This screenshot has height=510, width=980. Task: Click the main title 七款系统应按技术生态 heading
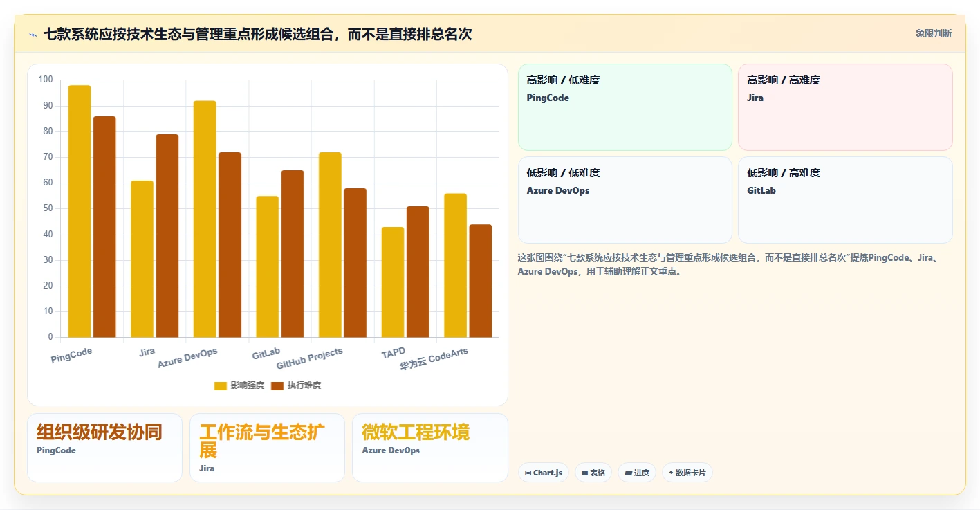(x=257, y=34)
